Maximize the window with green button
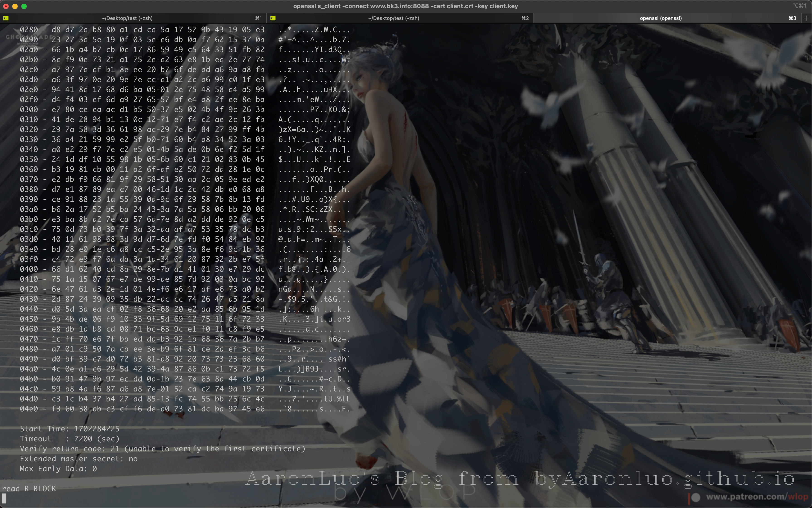This screenshot has height=508, width=812. pyautogui.click(x=24, y=6)
